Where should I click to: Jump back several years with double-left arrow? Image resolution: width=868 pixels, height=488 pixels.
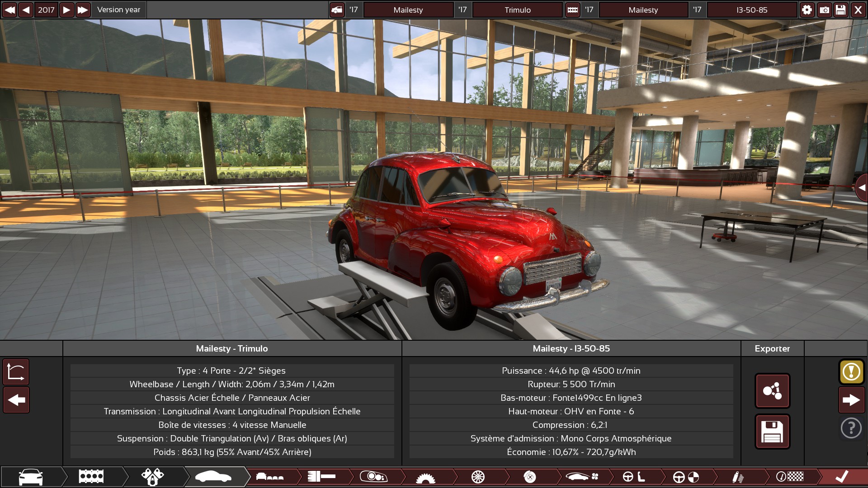point(9,9)
